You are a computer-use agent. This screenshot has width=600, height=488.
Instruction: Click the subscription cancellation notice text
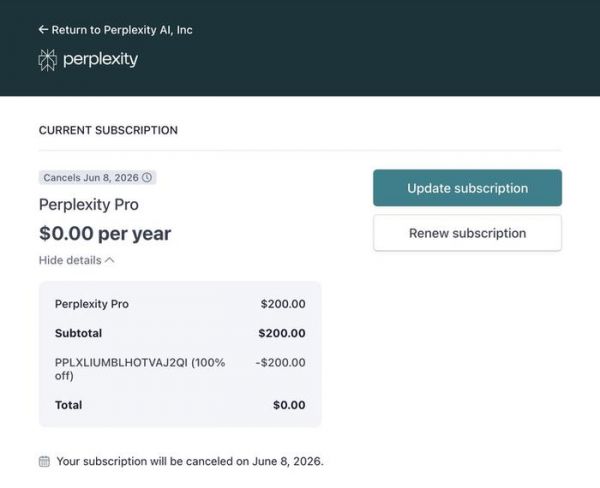190,462
